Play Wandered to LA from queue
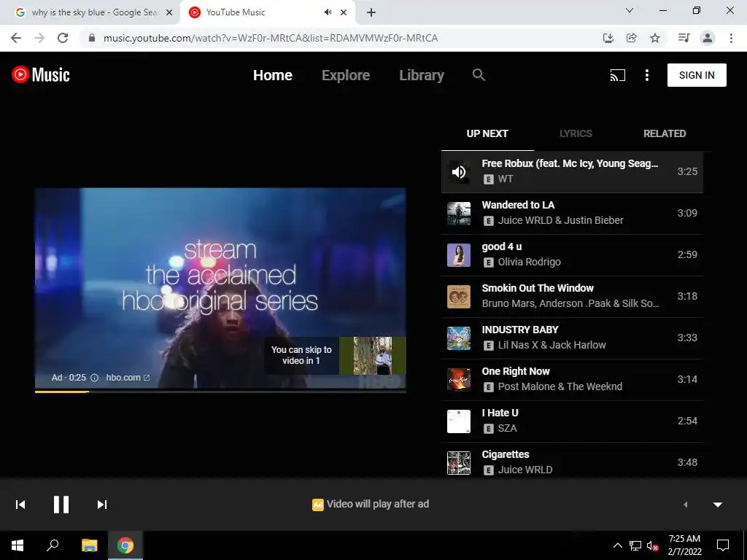747x560 pixels. [572, 213]
